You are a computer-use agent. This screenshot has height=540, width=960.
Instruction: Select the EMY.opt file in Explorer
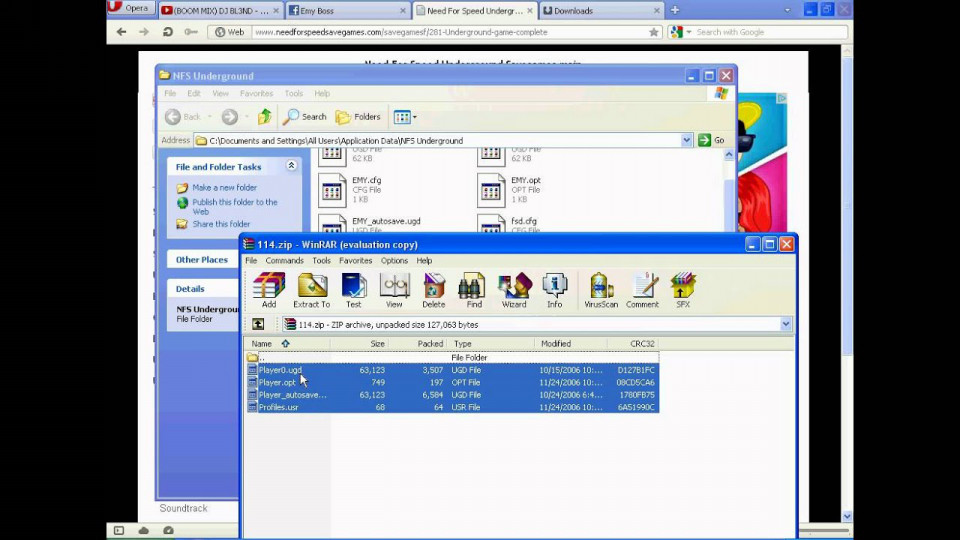[x=509, y=190]
